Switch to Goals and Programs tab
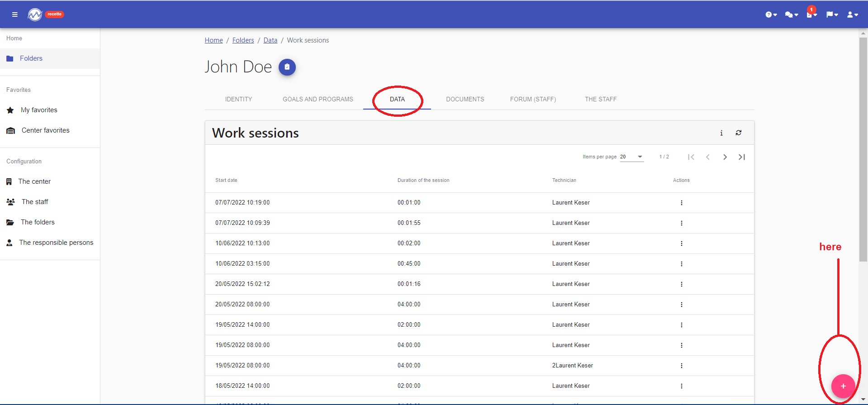Image resolution: width=868 pixels, height=405 pixels. pos(318,99)
